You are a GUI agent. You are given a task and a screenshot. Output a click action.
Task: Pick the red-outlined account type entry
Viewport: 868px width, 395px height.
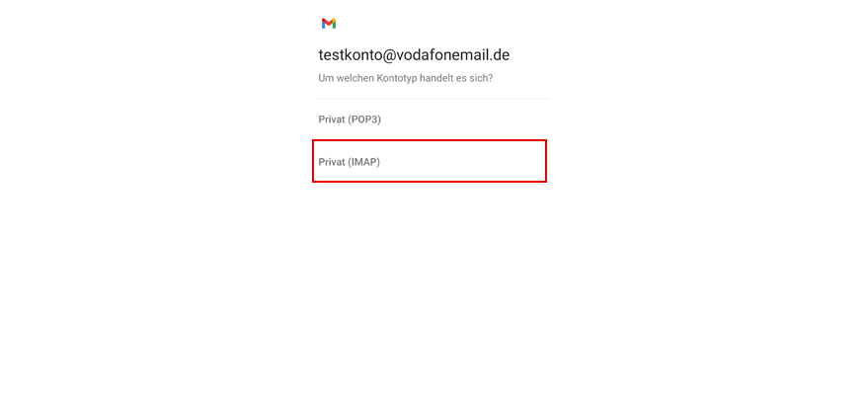[x=430, y=162]
